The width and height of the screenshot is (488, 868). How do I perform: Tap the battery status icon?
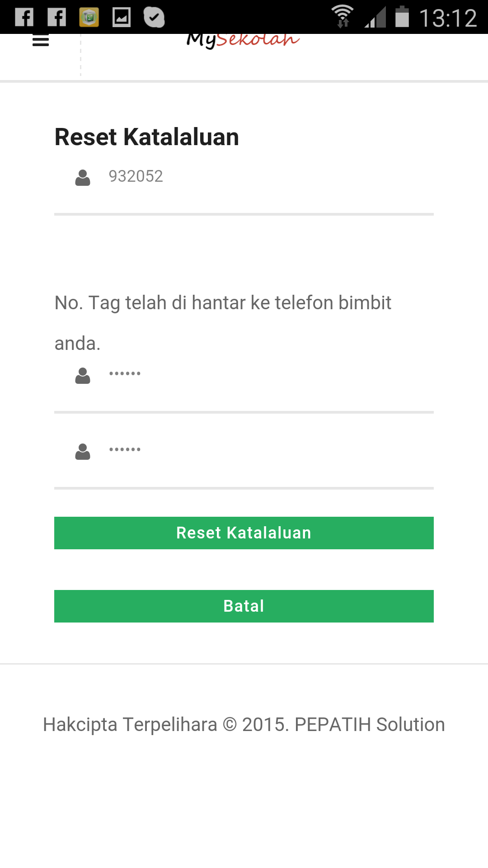click(x=402, y=17)
